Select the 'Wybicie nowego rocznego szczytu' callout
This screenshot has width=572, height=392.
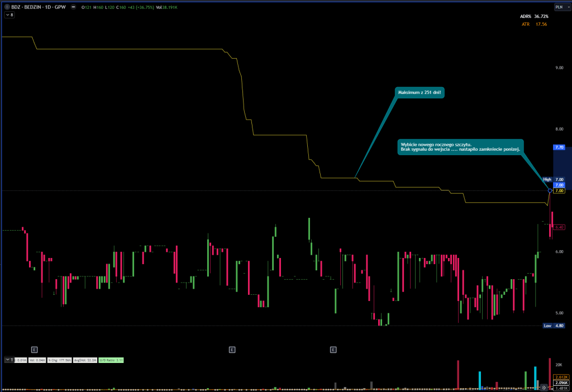460,146
